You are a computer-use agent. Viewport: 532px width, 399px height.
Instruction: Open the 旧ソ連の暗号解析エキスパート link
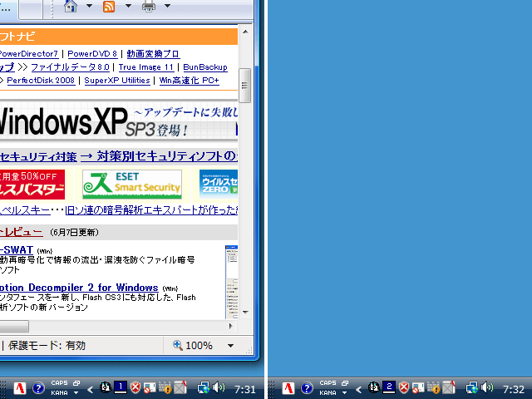(151, 210)
